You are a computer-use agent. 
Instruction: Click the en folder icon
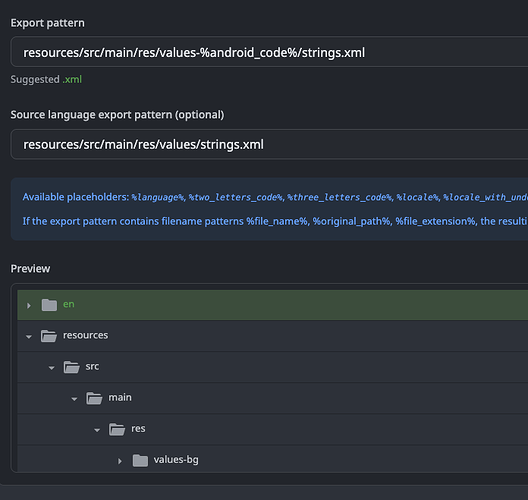click(x=49, y=305)
